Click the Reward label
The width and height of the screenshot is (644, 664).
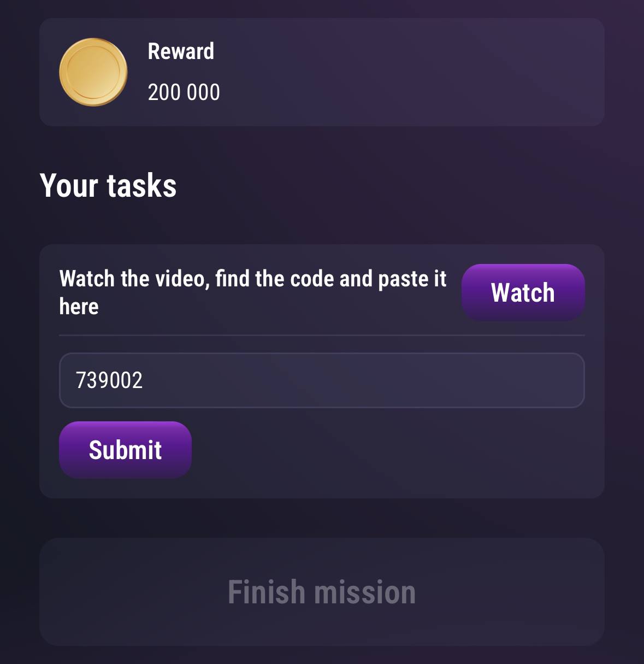pyautogui.click(x=181, y=51)
